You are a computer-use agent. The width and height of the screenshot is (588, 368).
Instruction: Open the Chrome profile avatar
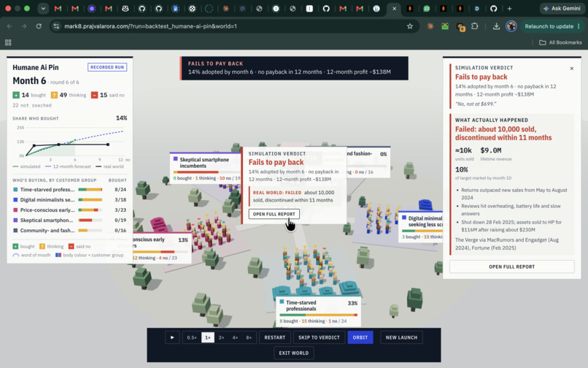(511, 26)
